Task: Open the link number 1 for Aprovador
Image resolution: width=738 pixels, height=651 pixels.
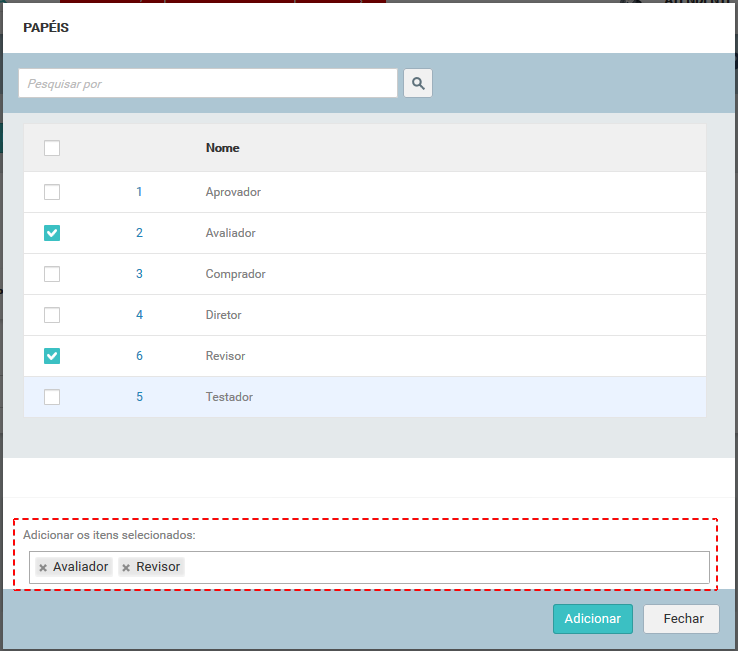Action: pos(139,192)
